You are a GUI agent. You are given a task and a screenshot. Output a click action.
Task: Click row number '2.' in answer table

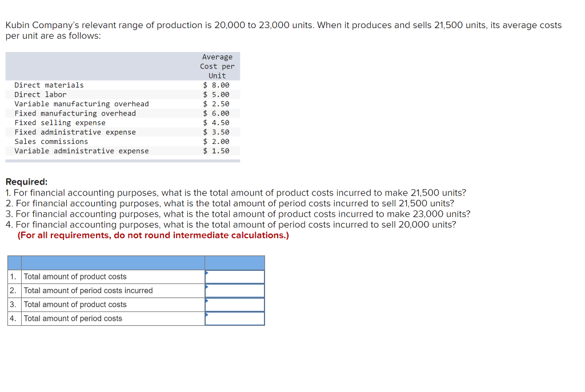14,290
